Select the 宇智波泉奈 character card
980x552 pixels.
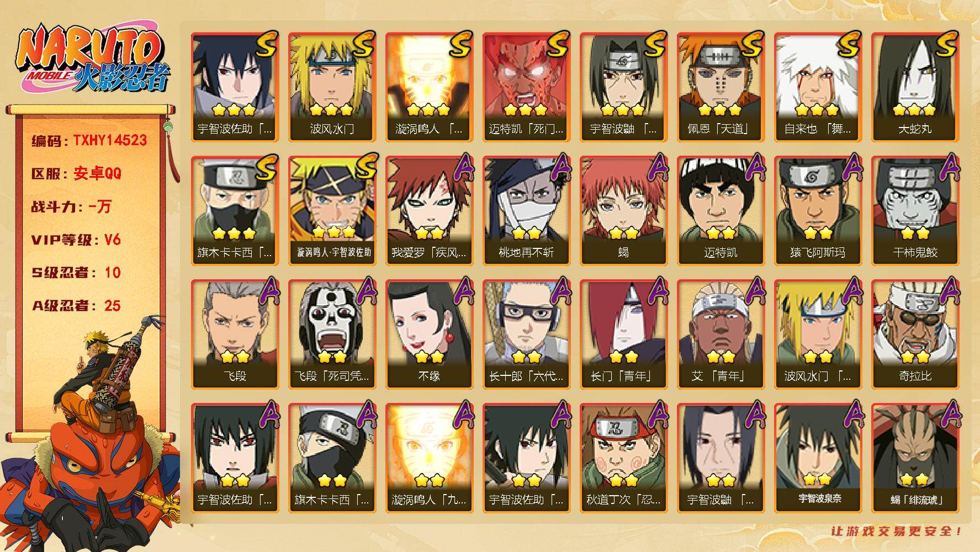point(818,458)
